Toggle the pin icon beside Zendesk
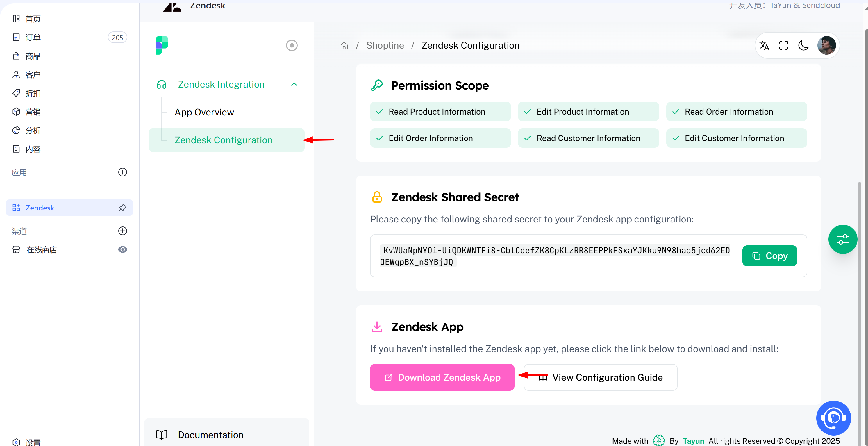This screenshot has width=868, height=446. (x=123, y=208)
